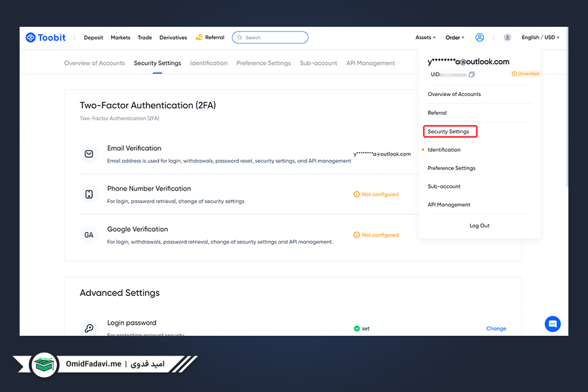The height and width of the screenshot is (392, 588).
Task: Switch to Preference Settings tab
Action: [x=264, y=63]
